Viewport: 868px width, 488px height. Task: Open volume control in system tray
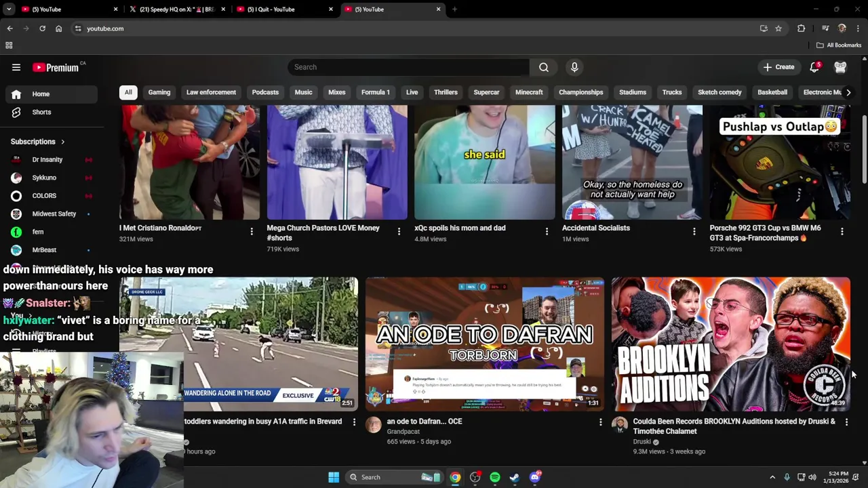pyautogui.click(x=812, y=477)
